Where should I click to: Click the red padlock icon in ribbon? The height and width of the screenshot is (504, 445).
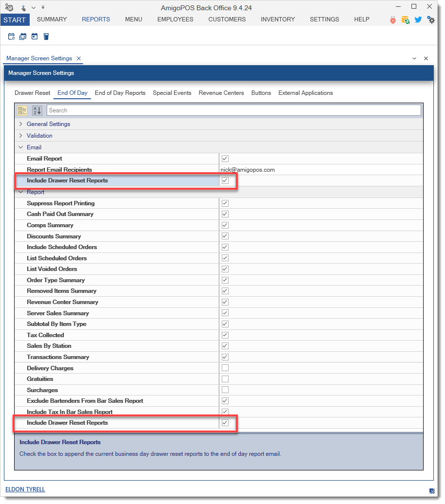[393, 20]
